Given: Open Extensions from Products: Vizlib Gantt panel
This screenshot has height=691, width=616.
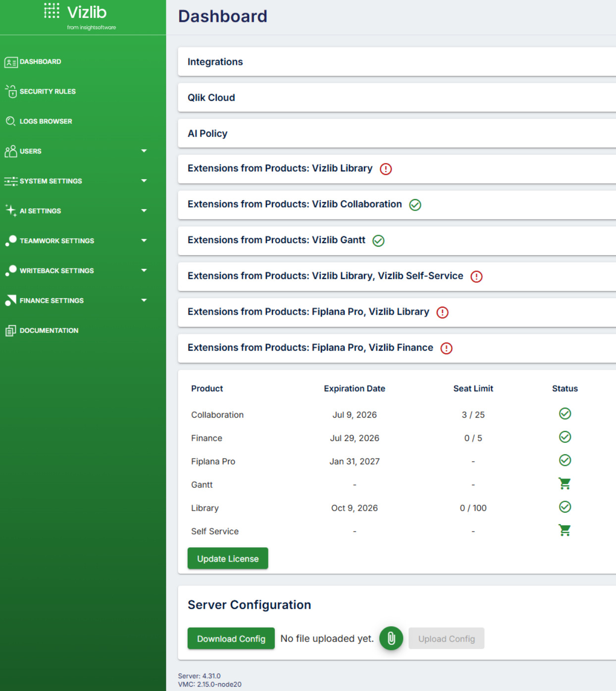Looking at the screenshot, I should (x=397, y=241).
